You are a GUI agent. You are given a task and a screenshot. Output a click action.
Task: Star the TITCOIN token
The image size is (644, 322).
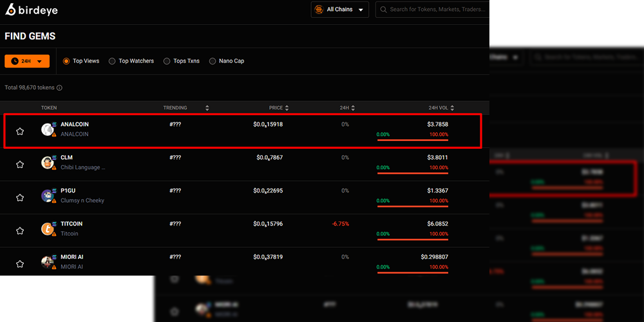20,231
